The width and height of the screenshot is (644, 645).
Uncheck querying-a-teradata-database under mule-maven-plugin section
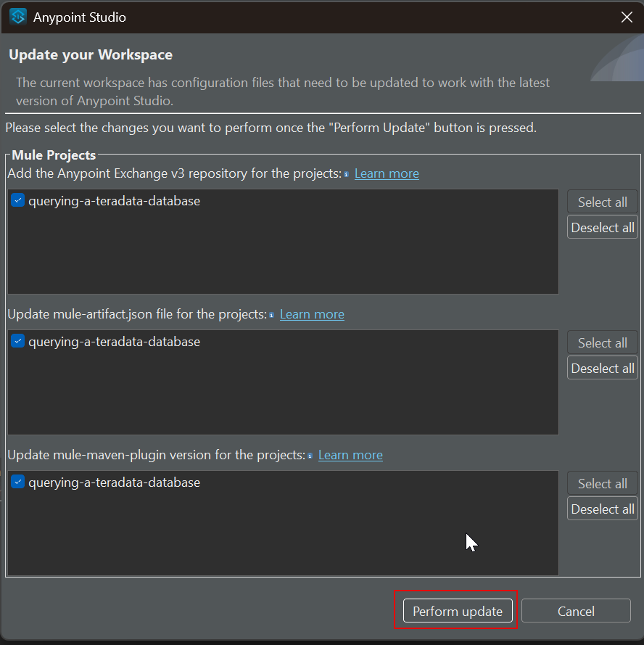[17, 482]
